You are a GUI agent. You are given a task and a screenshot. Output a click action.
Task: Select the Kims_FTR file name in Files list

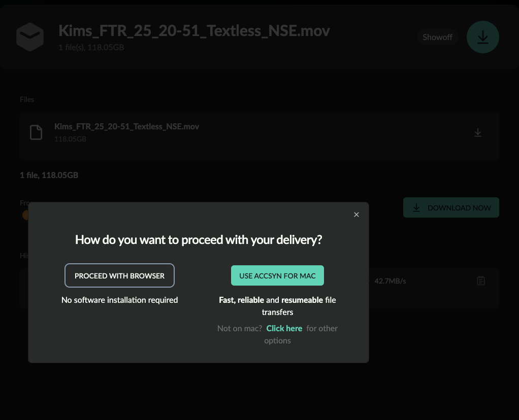point(127,127)
